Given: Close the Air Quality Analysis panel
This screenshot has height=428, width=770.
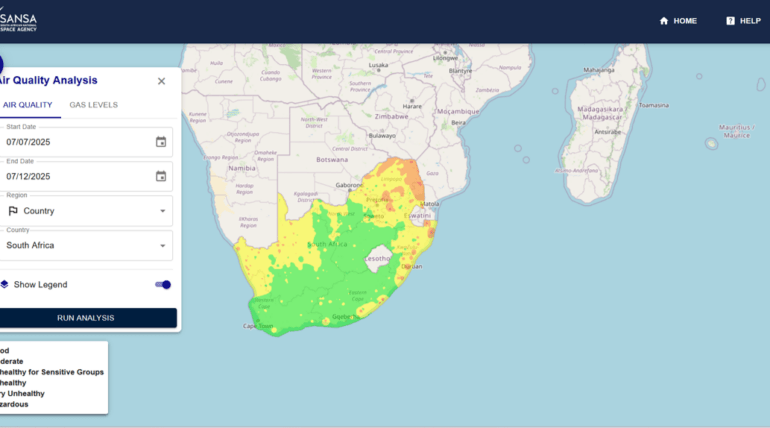Looking at the screenshot, I should [x=161, y=81].
